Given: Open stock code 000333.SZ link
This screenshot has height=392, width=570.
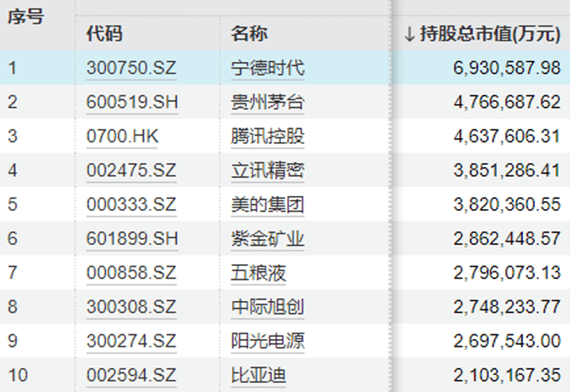Looking at the screenshot, I should click(130, 205).
